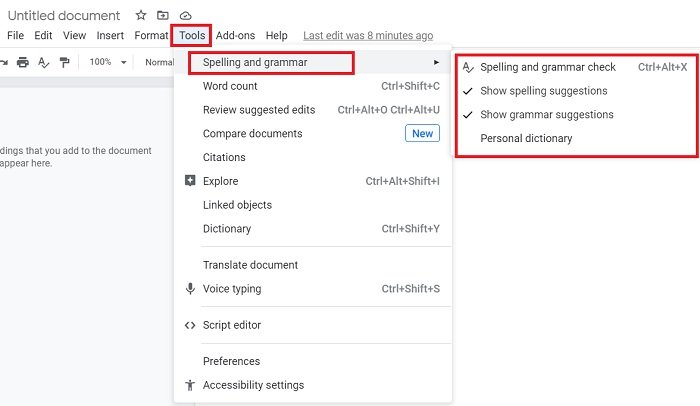
Task: Click the Script editor code icon
Action: 190,325
